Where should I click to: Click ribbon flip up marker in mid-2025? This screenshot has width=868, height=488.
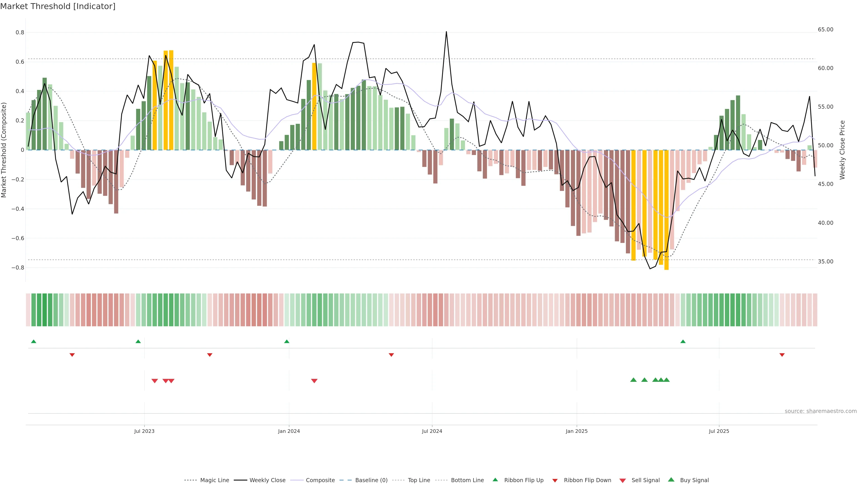(x=683, y=342)
